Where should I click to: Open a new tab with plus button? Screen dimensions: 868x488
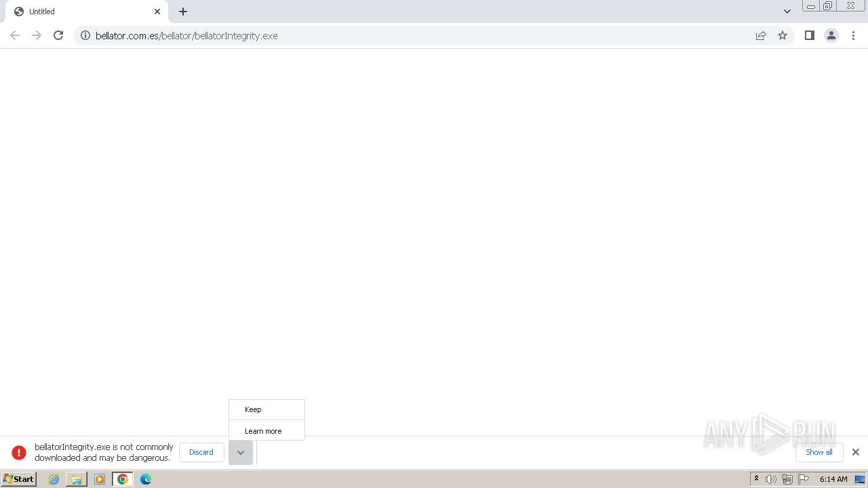[183, 12]
